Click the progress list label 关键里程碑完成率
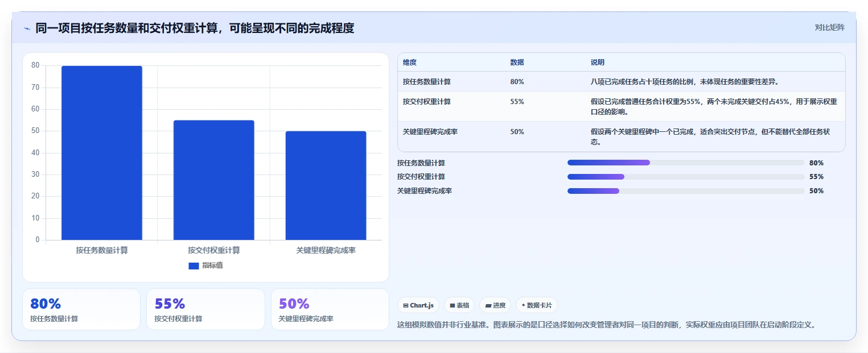 425,191
